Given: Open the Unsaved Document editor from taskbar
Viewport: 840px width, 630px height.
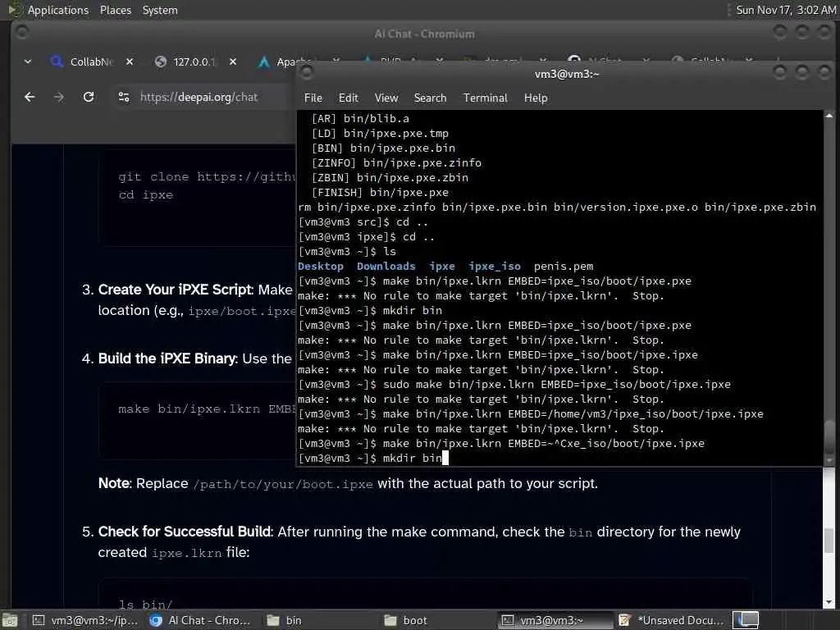Looking at the screenshot, I should (x=672, y=620).
